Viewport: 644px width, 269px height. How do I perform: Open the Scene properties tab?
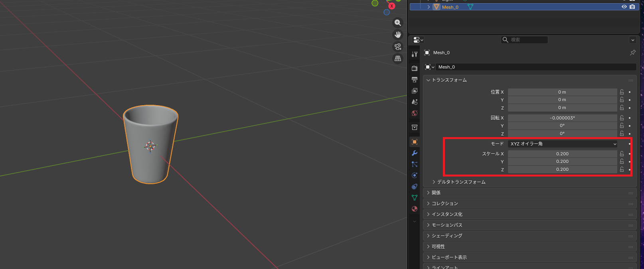tap(415, 102)
